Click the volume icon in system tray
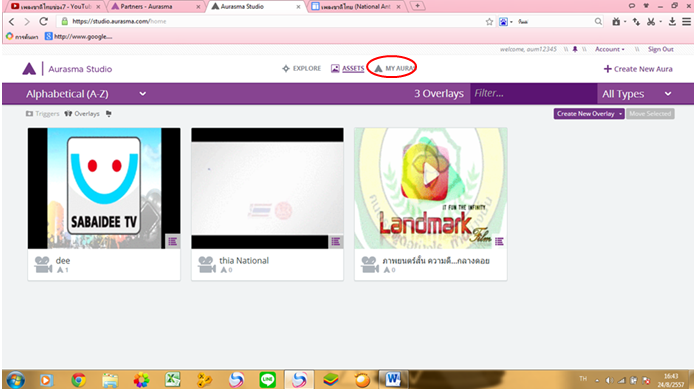 coord(609,380)
